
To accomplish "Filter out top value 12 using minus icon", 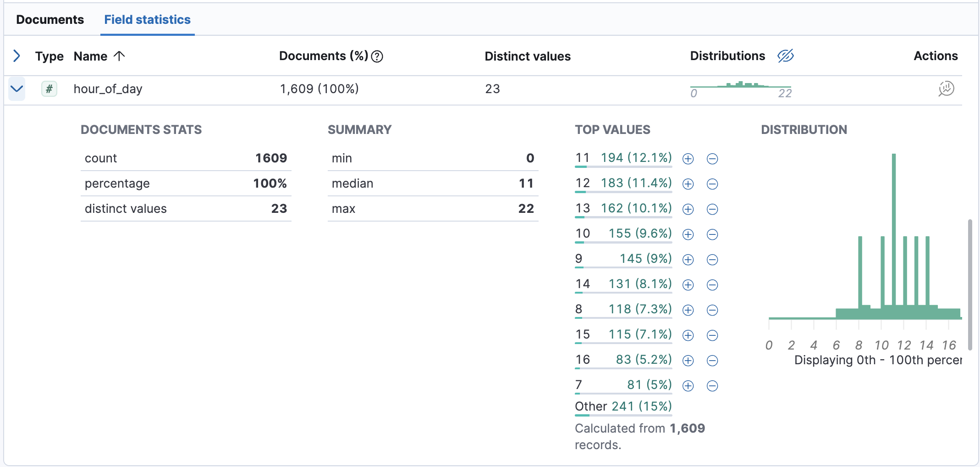I will click(x=712, y=184).
